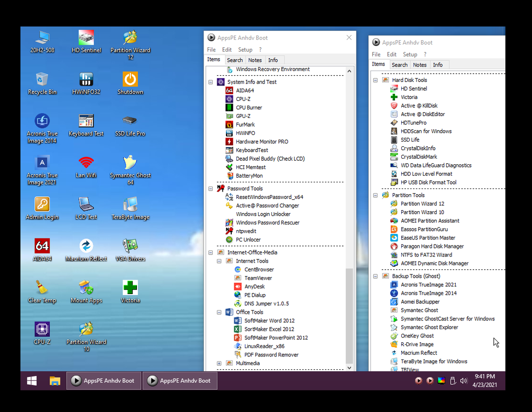Image resolution: width=532 pixels, height=412 pixels.
Task: Switch to first AppsPE Anhdv Boot taskbar button
Action: tap(104, 381)
